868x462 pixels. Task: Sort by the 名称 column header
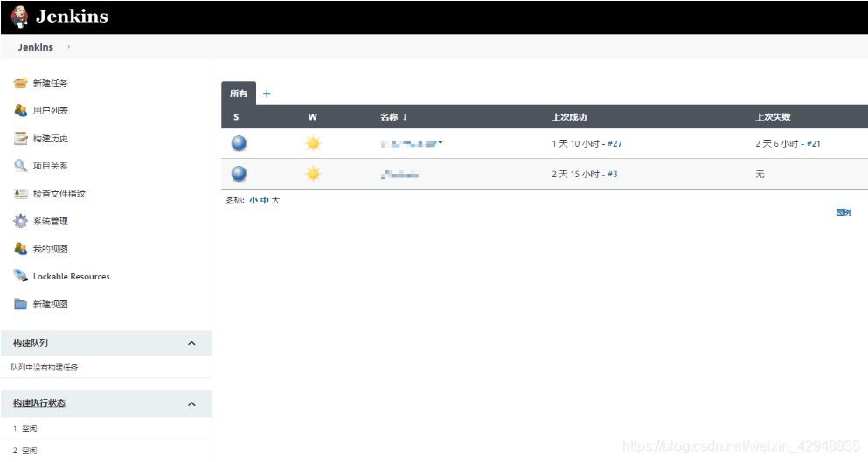tap(393, 117)
